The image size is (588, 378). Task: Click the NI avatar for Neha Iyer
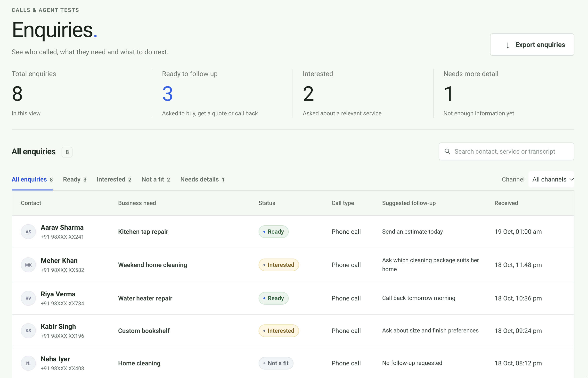pyautogui.click(x=29, y=363)
